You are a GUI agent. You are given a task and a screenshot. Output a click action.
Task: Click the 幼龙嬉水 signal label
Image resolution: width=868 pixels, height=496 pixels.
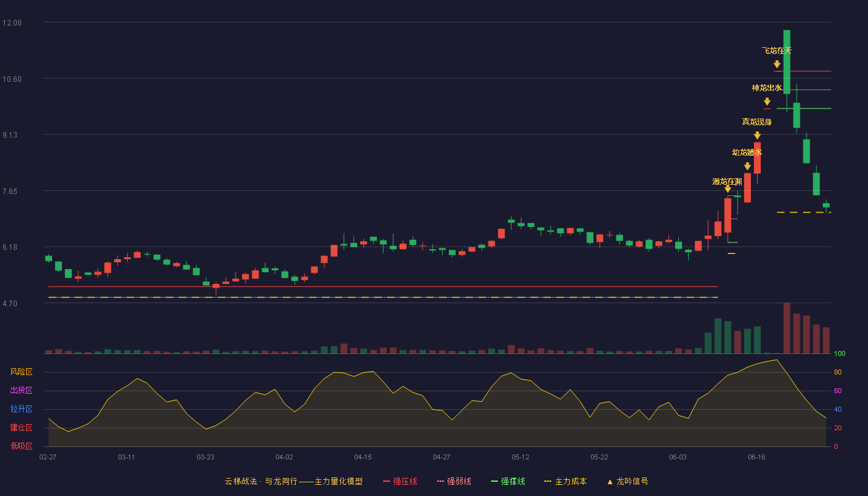click(747, 152)
